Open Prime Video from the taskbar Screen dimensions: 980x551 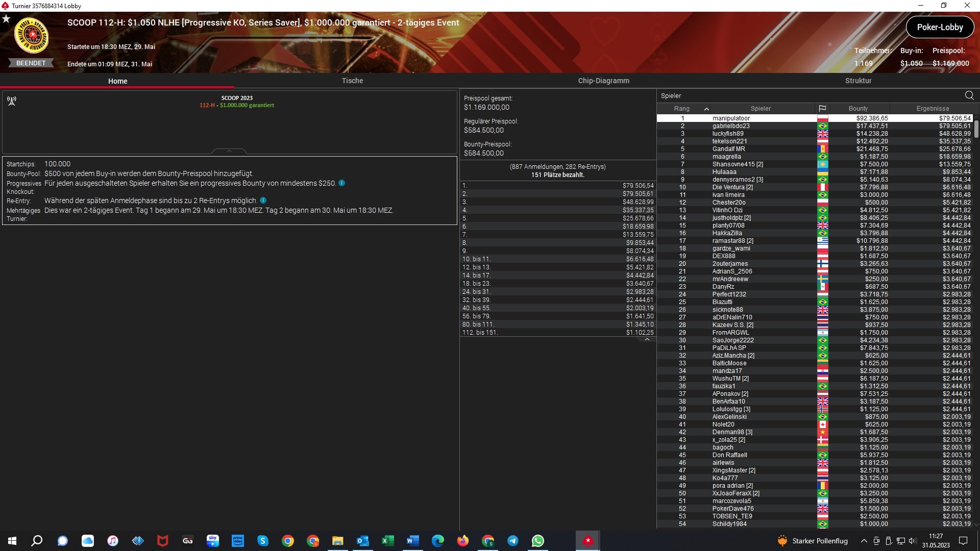point(238,541)
